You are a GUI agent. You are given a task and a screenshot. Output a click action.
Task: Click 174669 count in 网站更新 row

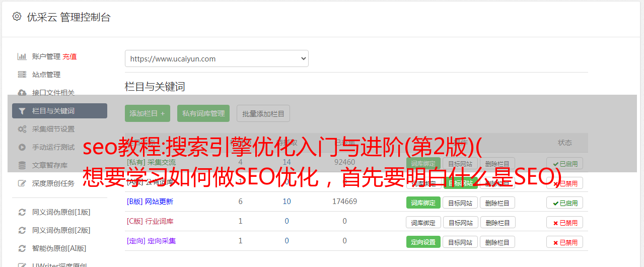pyautogui.click(x=344, y=202)
